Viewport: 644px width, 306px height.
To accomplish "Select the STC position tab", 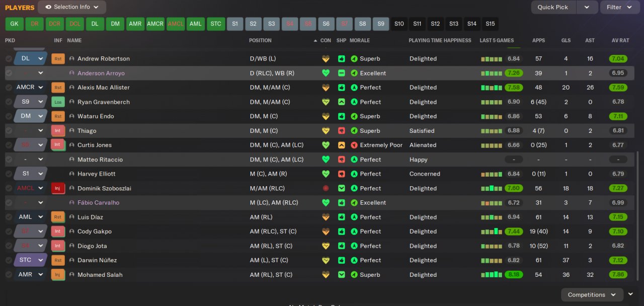I will click(216, 24).
